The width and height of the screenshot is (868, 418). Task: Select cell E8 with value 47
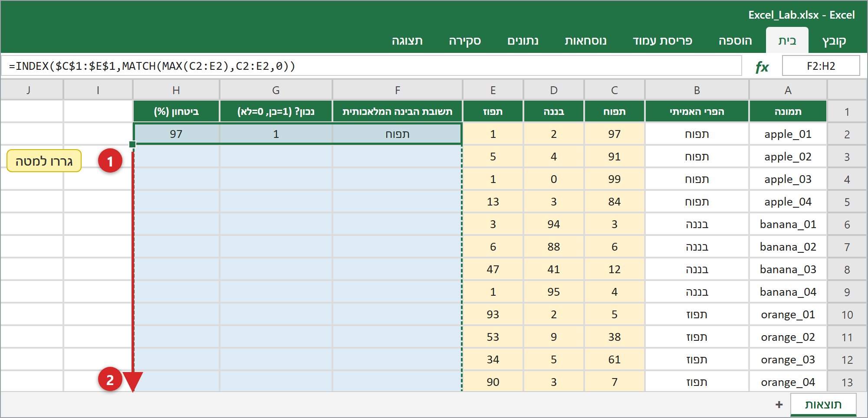tap(493, 269)
